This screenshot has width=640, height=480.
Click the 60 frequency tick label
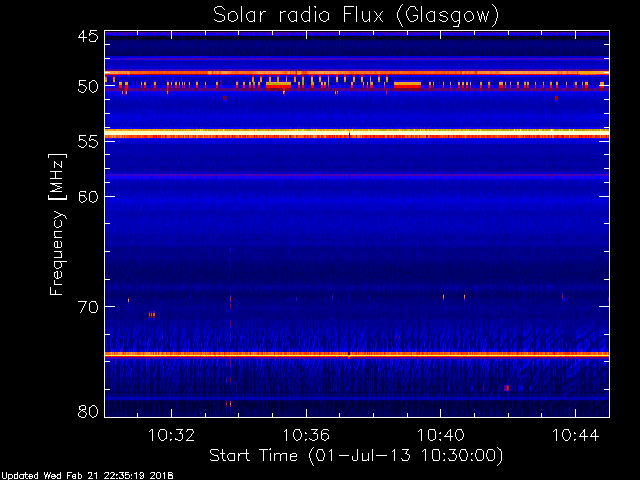88,196
